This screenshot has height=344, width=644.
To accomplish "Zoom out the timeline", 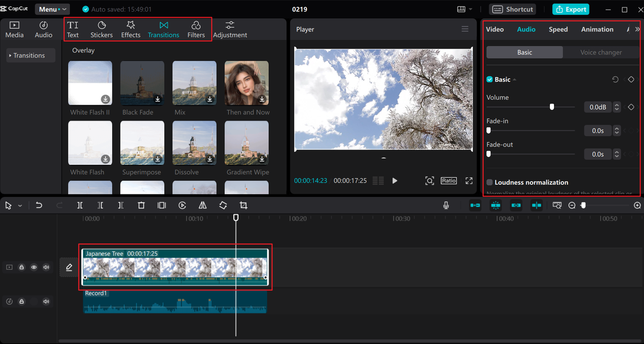I will 572,205.
